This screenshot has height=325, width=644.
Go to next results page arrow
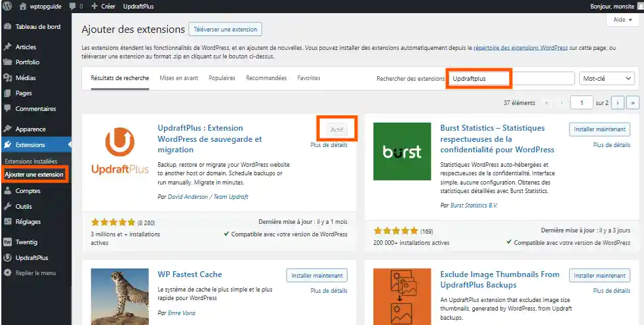618,103
